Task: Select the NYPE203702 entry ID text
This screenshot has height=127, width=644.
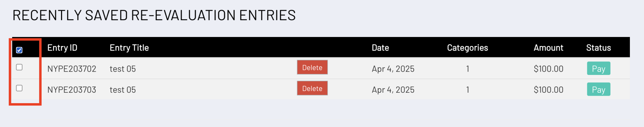Action: (x=72, y=69)
